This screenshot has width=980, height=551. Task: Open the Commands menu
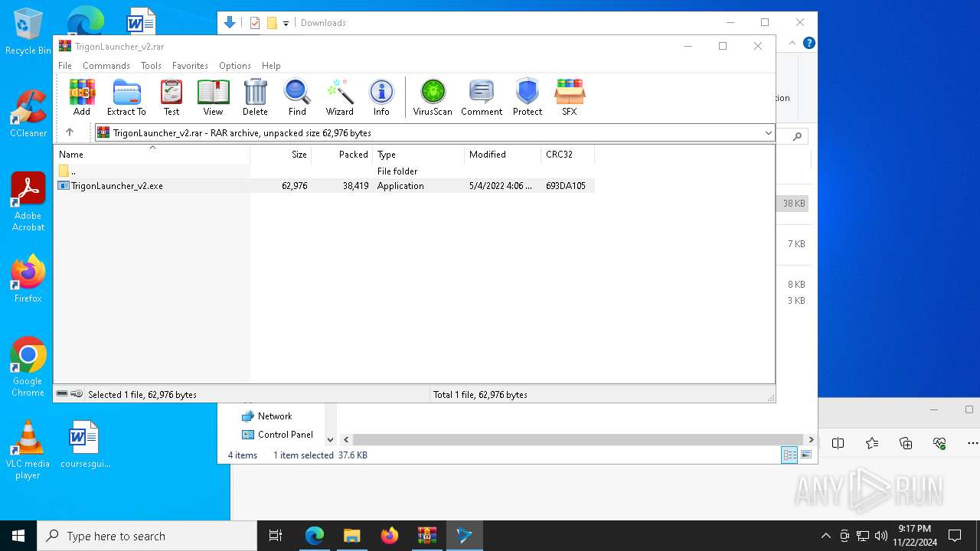coord(106,66)
